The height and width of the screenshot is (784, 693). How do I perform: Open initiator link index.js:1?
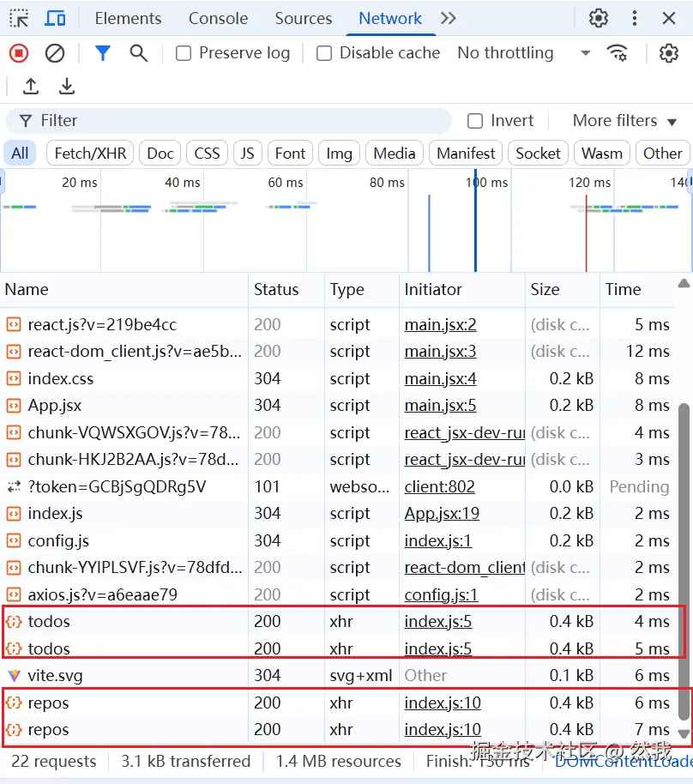pyautogui.click(x=437, y=540)
